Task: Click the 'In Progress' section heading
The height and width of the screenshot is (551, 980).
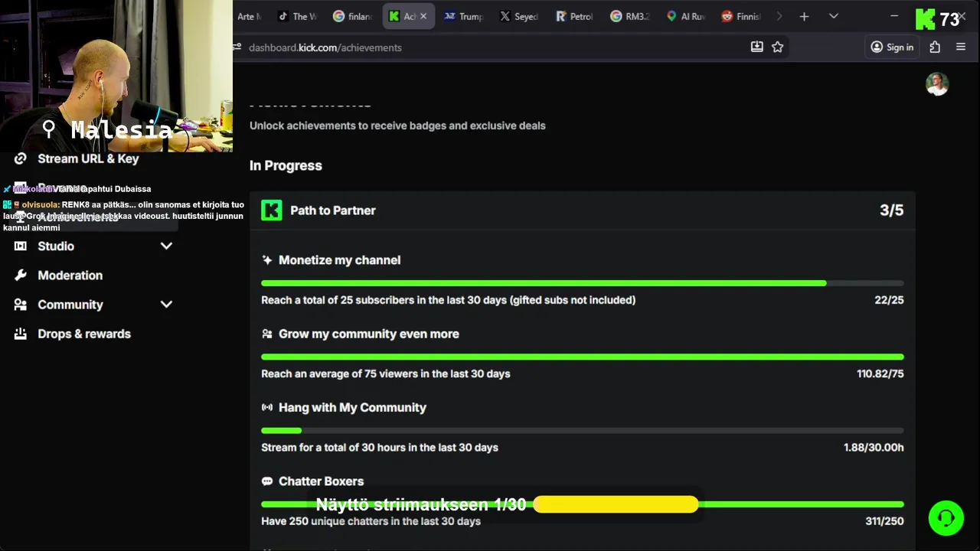Action: [286, 165]
